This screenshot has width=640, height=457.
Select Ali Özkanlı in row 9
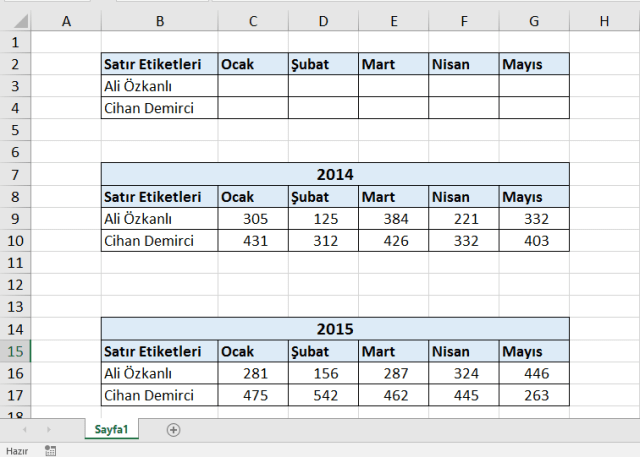[160, 219]
